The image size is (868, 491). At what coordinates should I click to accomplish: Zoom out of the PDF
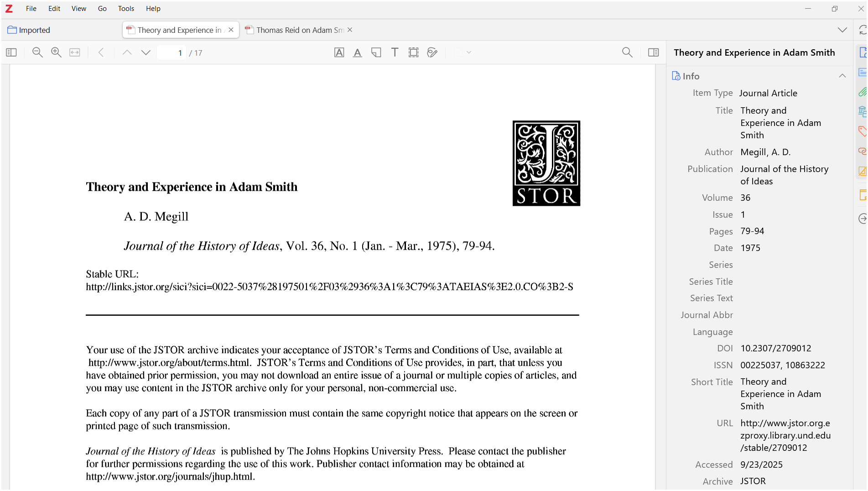click(x=37, y=52)
